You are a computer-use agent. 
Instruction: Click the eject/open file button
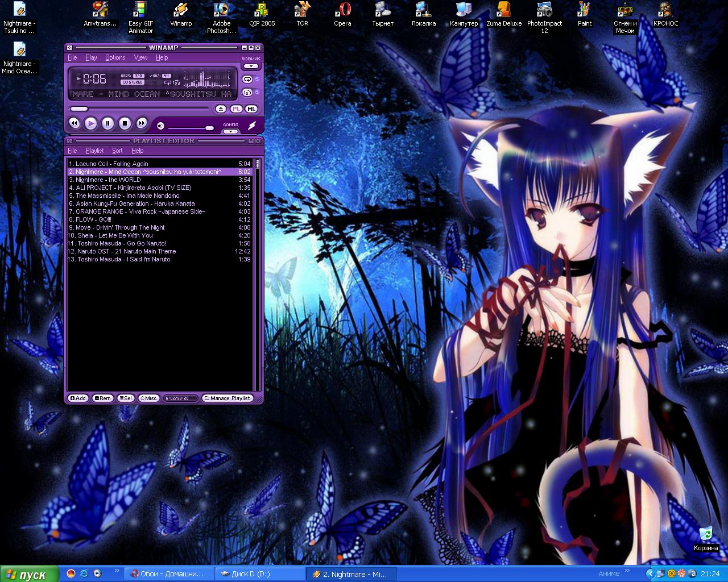click(x=221, y=109)
